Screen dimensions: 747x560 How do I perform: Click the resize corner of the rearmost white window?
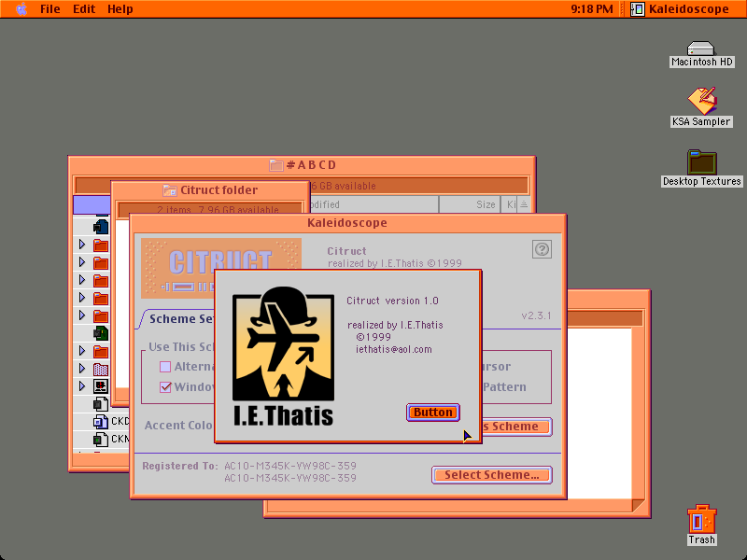click(638, 505)
